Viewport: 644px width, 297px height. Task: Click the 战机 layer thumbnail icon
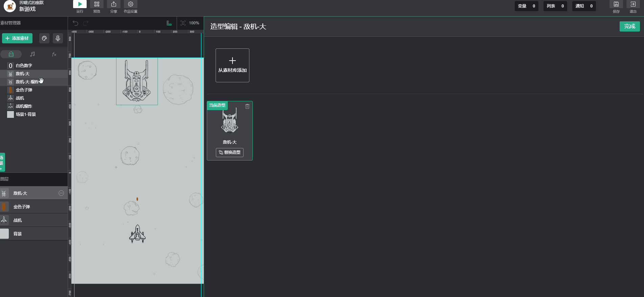coord(4,220)
